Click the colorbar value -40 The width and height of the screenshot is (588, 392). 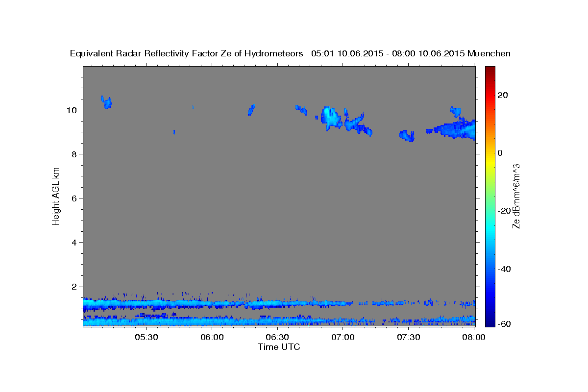pyautogui.click(x=504, y=269)
